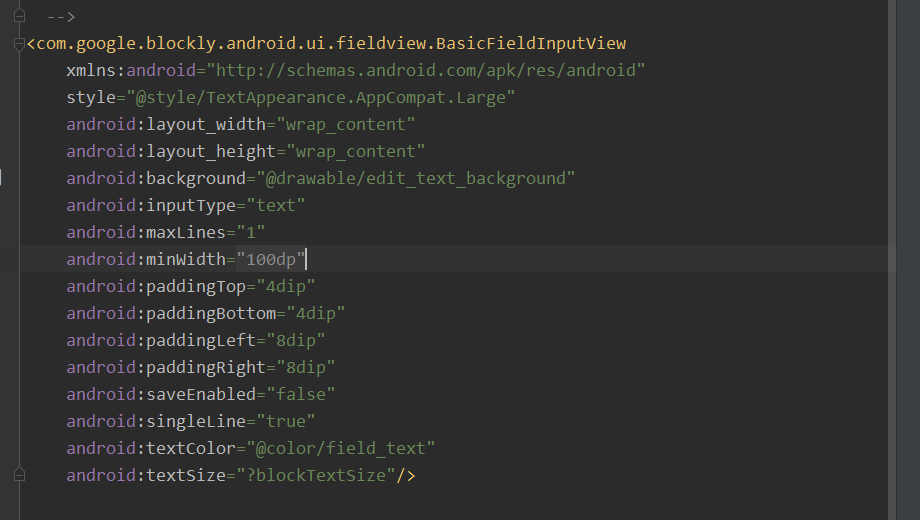Viewport: 920px width, 520px height.
Task: Click the paddingTop value "4dip"
Action: pos(286,286)
